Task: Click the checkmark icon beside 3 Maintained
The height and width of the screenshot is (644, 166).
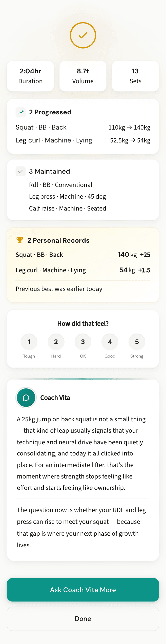Action: pos(20,171)
